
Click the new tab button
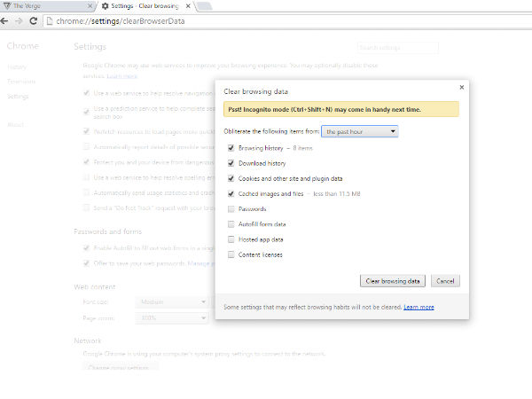(x=203, y=6)
